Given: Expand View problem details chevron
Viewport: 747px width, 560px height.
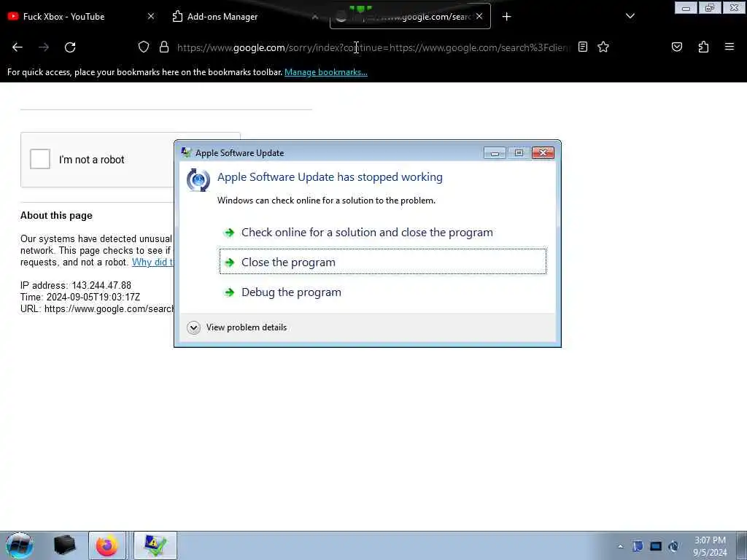Looking at the screenshot, I should [193, 327].
